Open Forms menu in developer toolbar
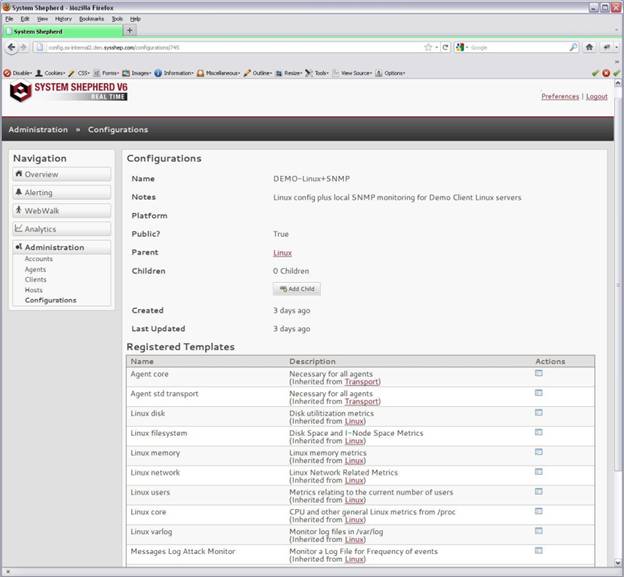This screenshot has width=624, height=577. click(x=106, y=73)
